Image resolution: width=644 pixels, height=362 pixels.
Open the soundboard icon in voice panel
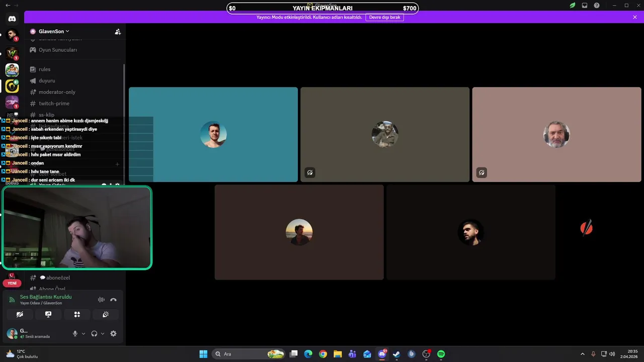coord(106,314)
